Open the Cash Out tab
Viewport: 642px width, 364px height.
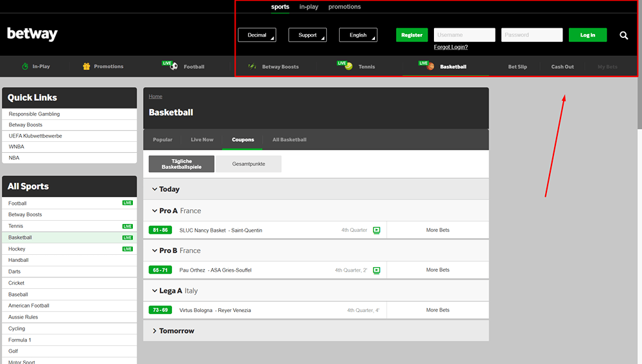click(x=562, y=67)
